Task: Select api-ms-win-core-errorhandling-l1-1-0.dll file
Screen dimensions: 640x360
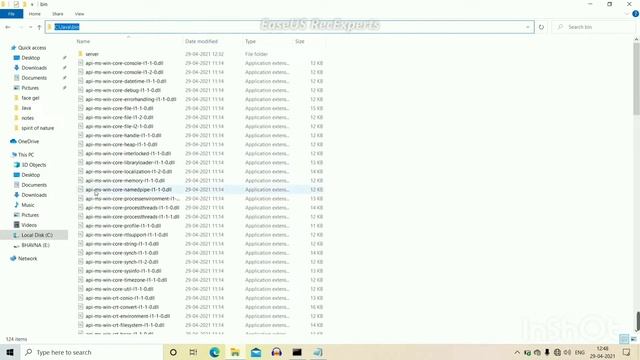Action: point(131,99)
